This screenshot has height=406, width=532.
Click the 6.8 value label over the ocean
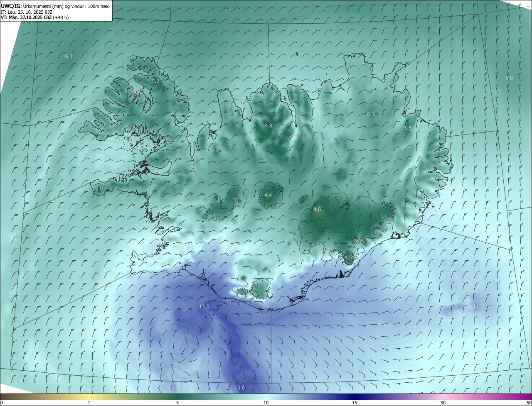509,78
